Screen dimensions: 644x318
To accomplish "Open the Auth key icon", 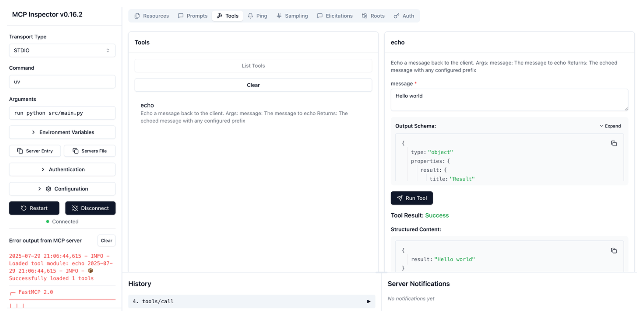I will pos(396,16).
